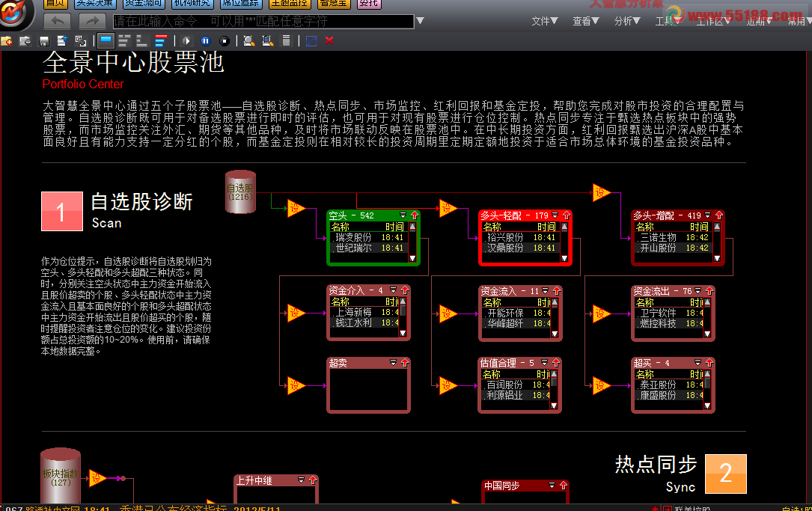Open the 设 triangle feeding 多头-增配

601,192
